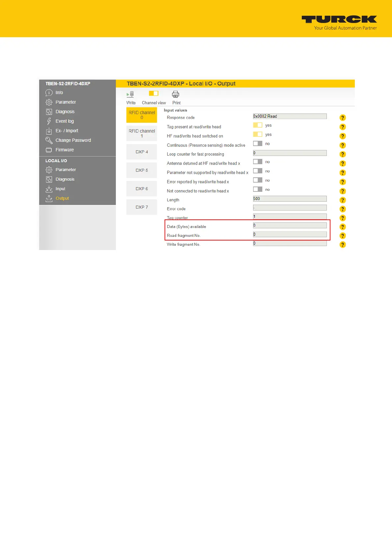Show help for Continuous mode active
This screenshot has height=554, width=392.
pyautogui.click(x=343, y=145)
